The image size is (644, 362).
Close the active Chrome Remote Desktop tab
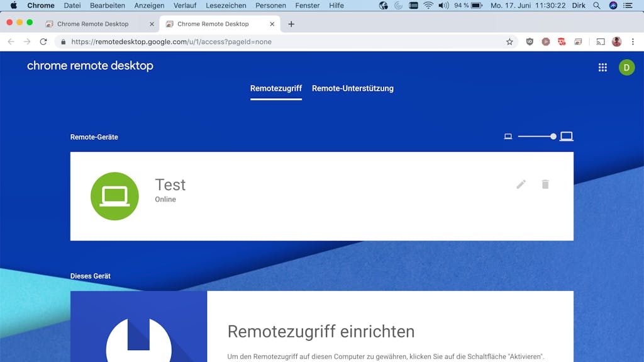[272, 24]
